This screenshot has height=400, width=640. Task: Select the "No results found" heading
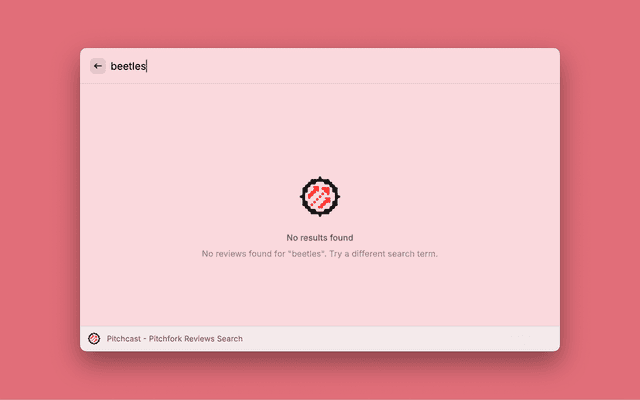[x=320, y=238]
